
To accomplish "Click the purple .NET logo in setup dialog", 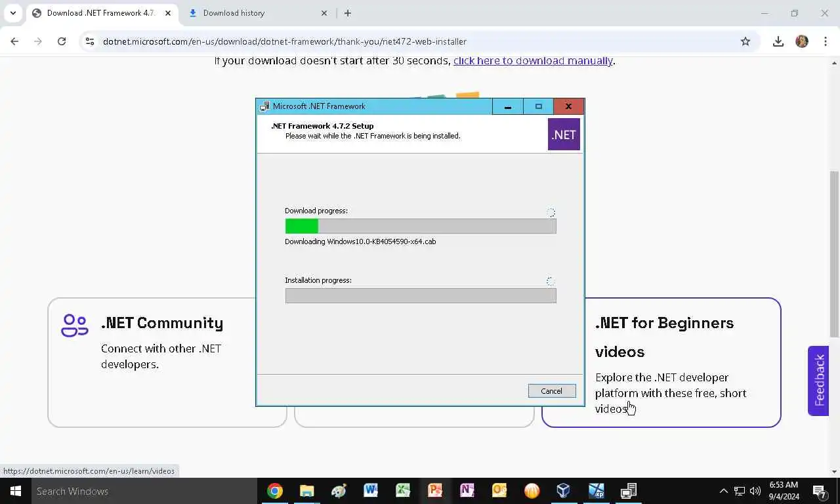I will [x=564, y=135].
